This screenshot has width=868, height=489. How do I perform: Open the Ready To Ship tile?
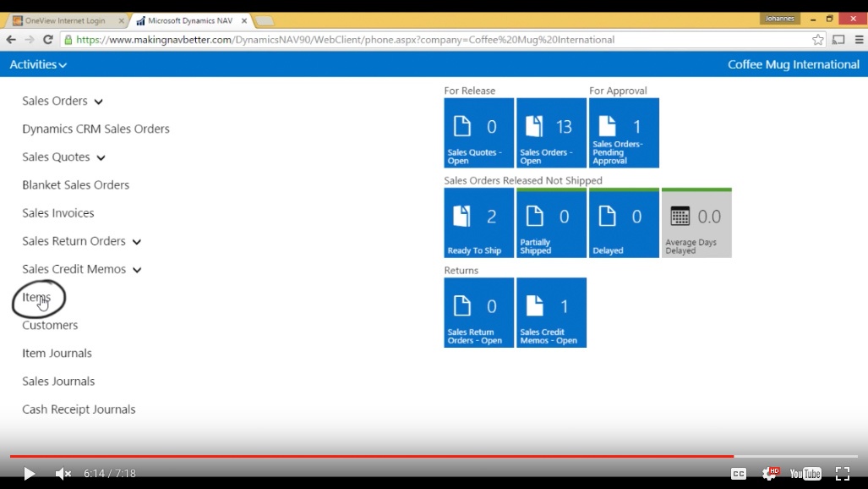(479, 223)
